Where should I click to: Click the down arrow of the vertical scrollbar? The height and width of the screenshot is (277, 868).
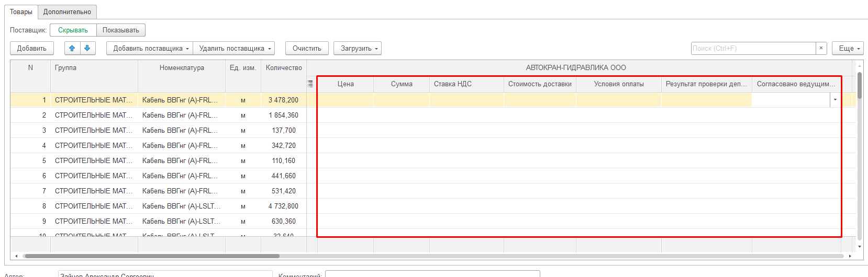[860, 246]
